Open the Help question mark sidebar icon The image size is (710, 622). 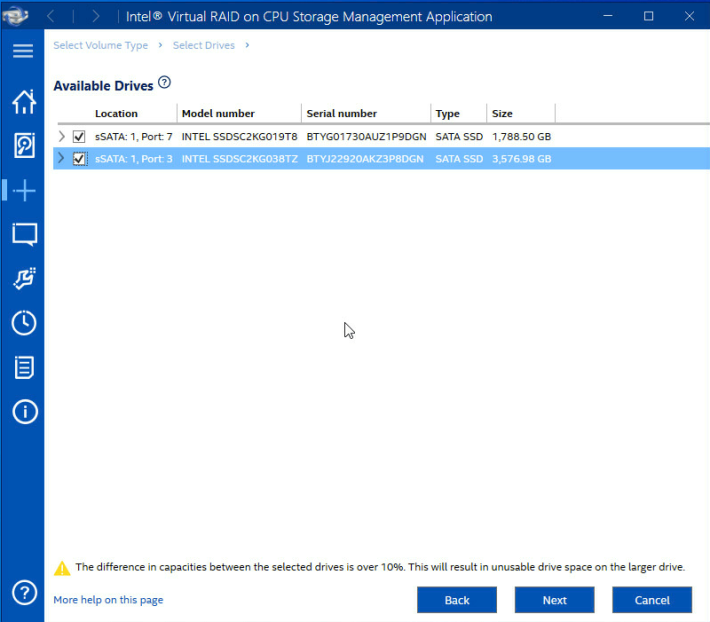click(x=24, y=592)
